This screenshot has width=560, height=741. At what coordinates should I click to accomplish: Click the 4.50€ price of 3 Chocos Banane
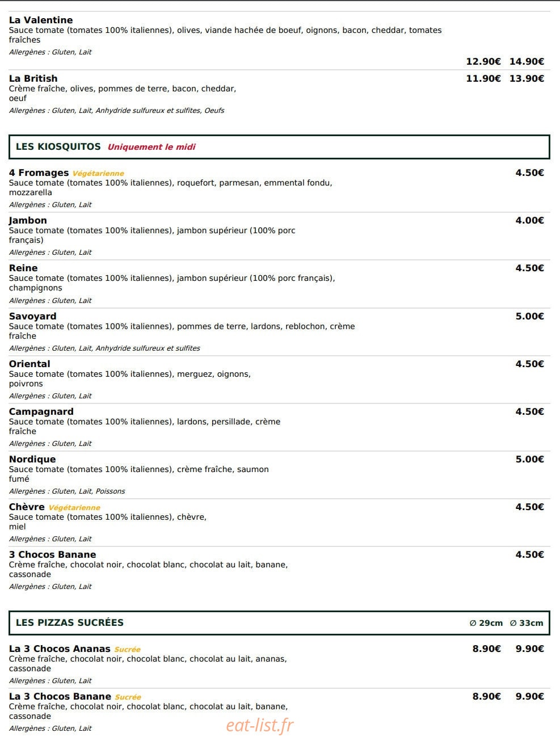click(x=530, y=554)
